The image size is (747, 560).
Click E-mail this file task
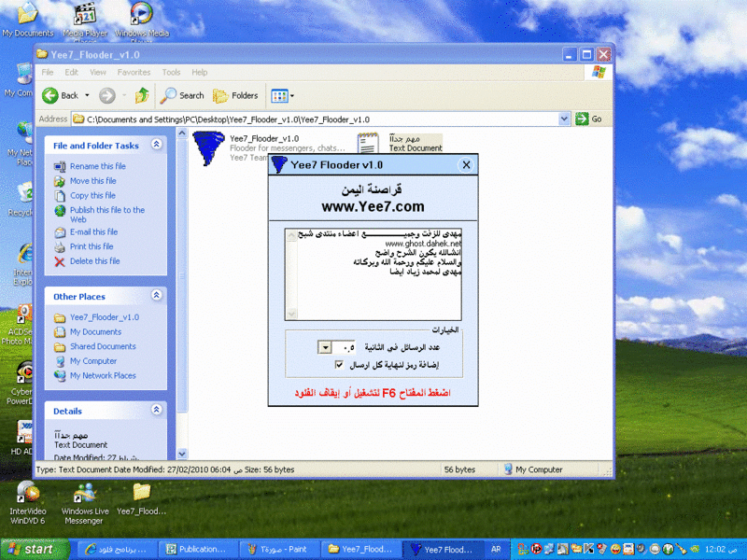tap(94, 231)
